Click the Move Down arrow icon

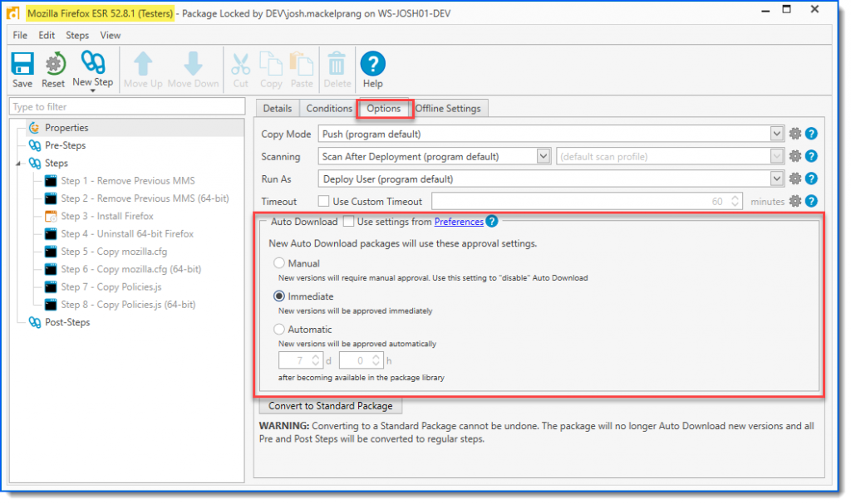[x=193, y=64]
